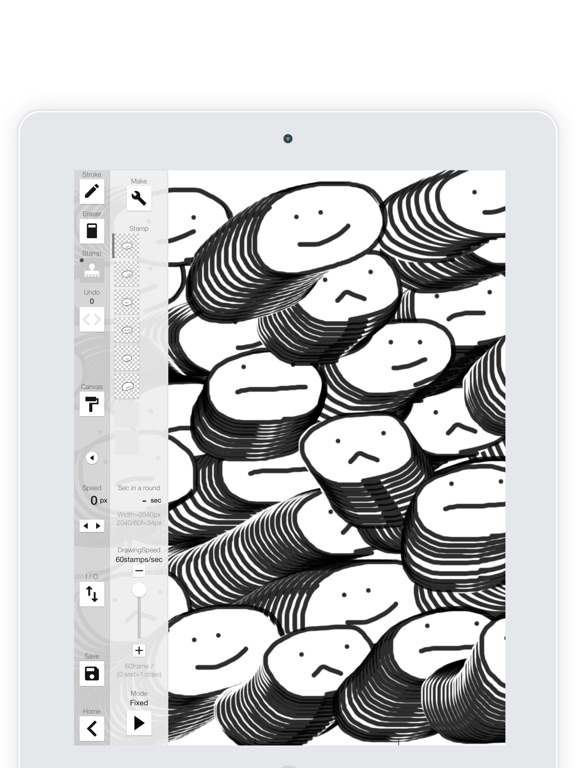The height and width of the screenshot is (768, 576).
Task: Open the Make wrench tool
Action: point(139,198)
